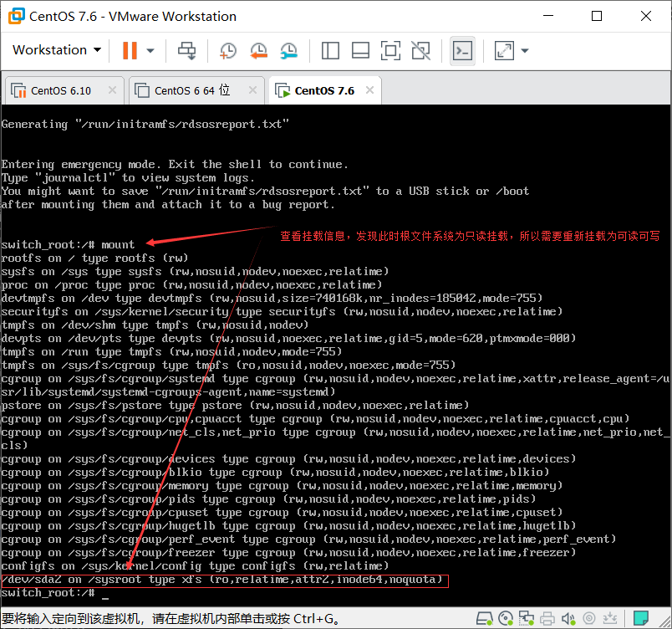Click 'Entering emergency mode' text line
Viewport: 672px width, 629px height.
point(175,165)
